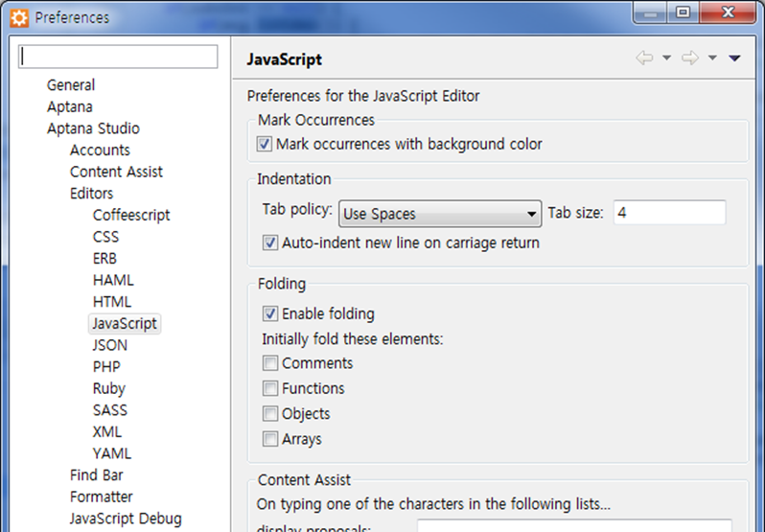This screenshot has height=532, width=765.
Task: Toggle the Enable folding checkbox
Action: click(x=270, y=313)
